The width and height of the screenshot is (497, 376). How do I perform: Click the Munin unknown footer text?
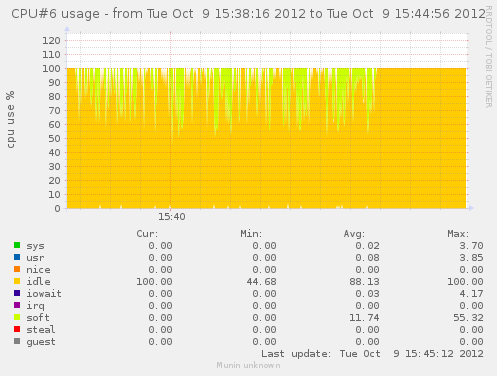tap(248, 365)
